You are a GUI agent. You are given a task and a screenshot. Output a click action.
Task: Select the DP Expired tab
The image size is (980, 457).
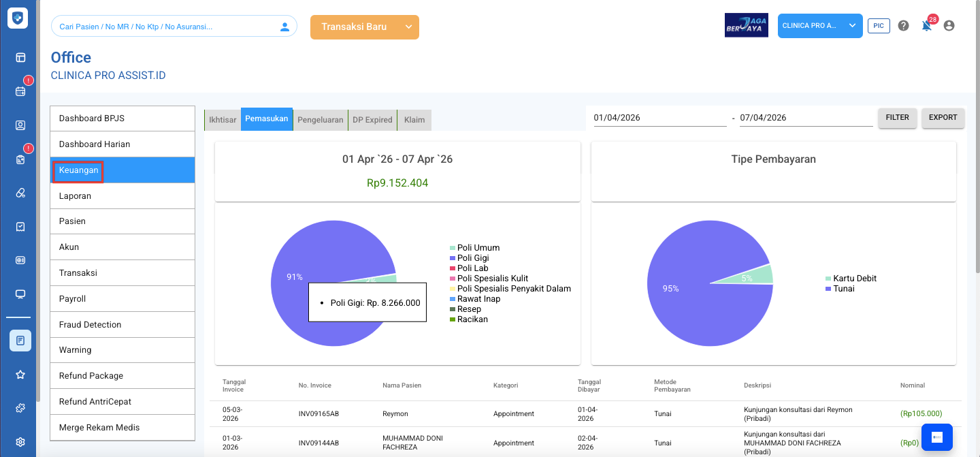[372, 120]
